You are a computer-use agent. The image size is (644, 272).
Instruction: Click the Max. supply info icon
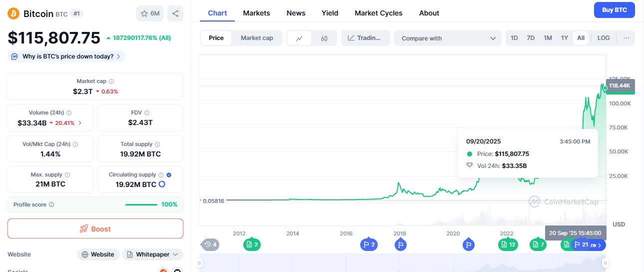tap(67, 175)
